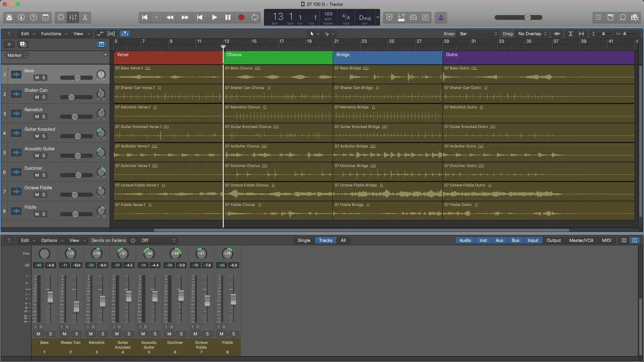Switch the mixer to the All view

[343, 240]
